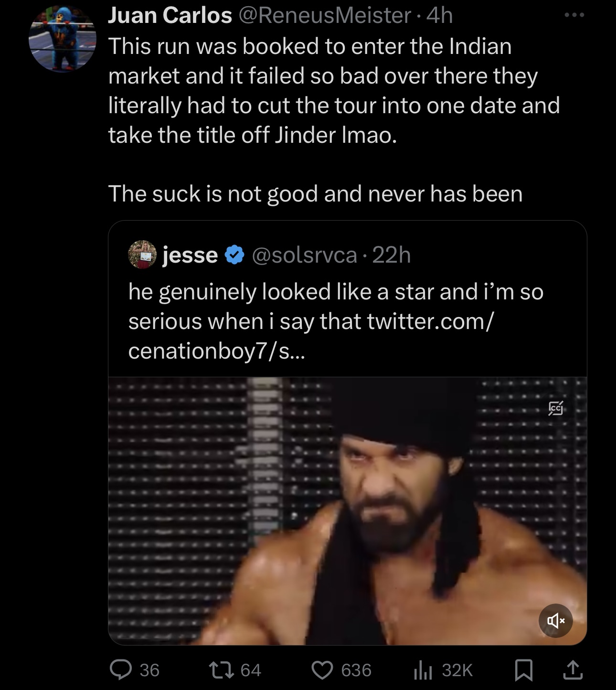Viewport: 616px width, 690px height.
Task: Open the Juan Carlos display name
Action: click(170, 15)
